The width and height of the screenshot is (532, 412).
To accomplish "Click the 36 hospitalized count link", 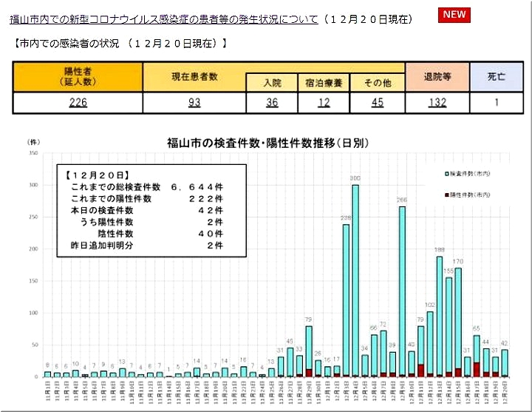I will coord(272,103).
